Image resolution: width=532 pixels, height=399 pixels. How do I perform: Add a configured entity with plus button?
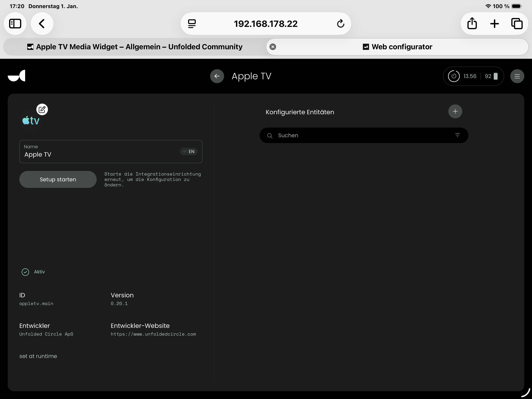(x=455, y=111)
